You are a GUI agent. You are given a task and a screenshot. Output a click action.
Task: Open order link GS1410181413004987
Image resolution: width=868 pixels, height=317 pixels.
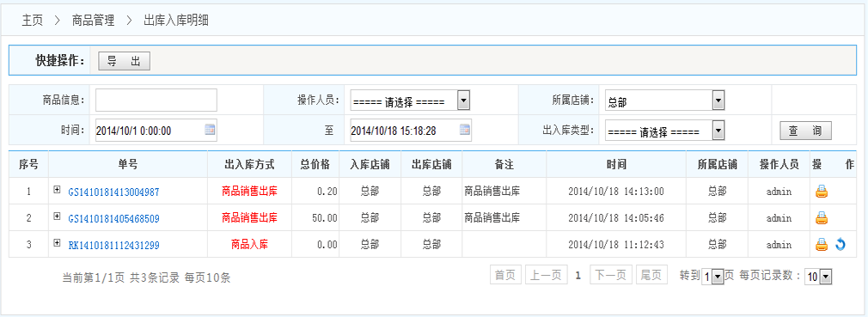[113, 192]
